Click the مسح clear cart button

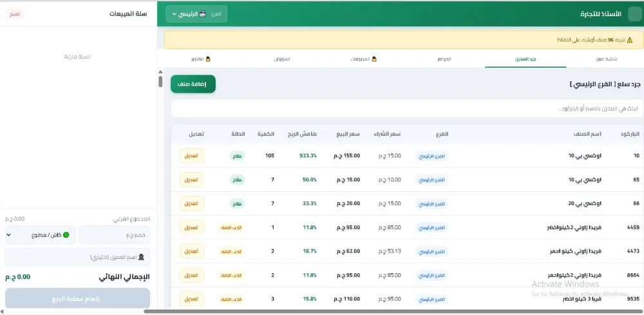click(x=15, y=14)
